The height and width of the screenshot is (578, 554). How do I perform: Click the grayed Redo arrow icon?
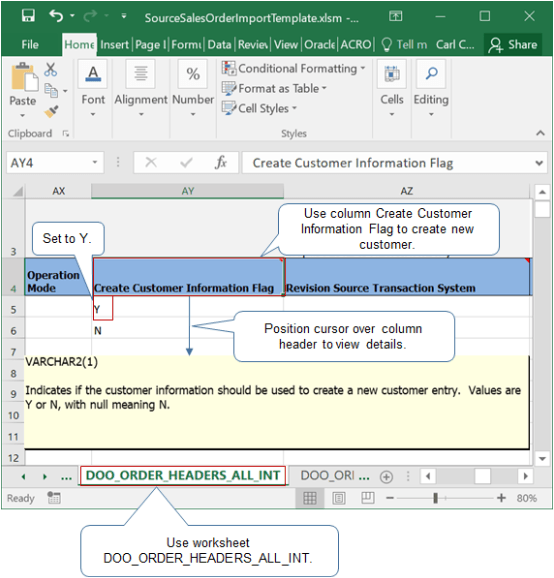pyautogui.click(x=90, y=16)
